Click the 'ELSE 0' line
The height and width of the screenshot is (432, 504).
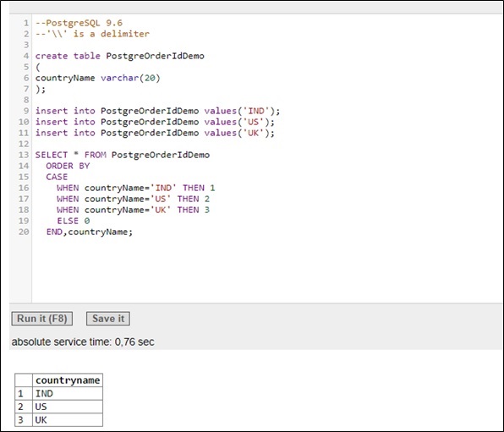click(x=74, y=221)
